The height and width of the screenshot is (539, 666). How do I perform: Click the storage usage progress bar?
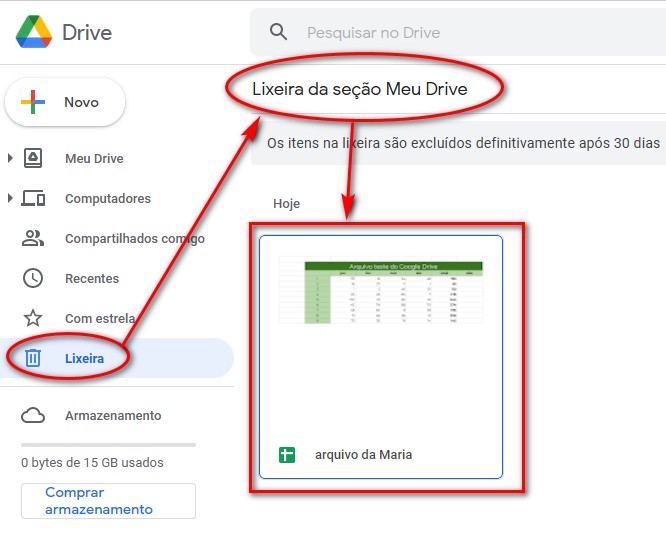coord(108,445)
